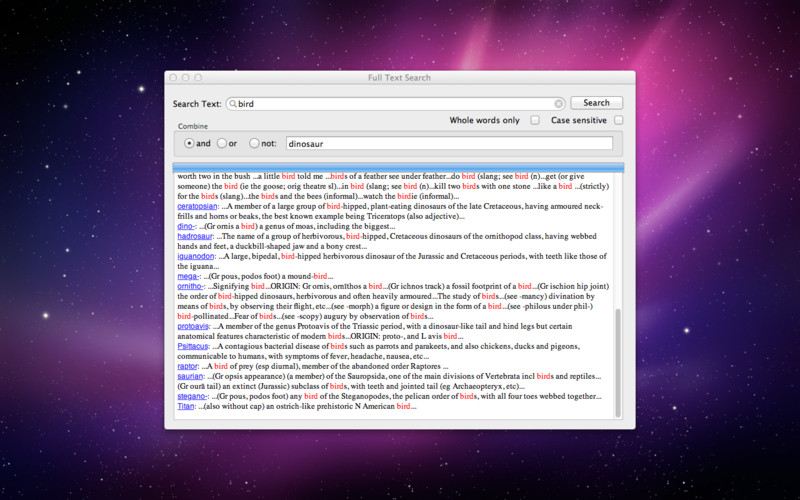Open the ornitho- entry link
Screen dimensions: 800x500
(x=191, y=286)
